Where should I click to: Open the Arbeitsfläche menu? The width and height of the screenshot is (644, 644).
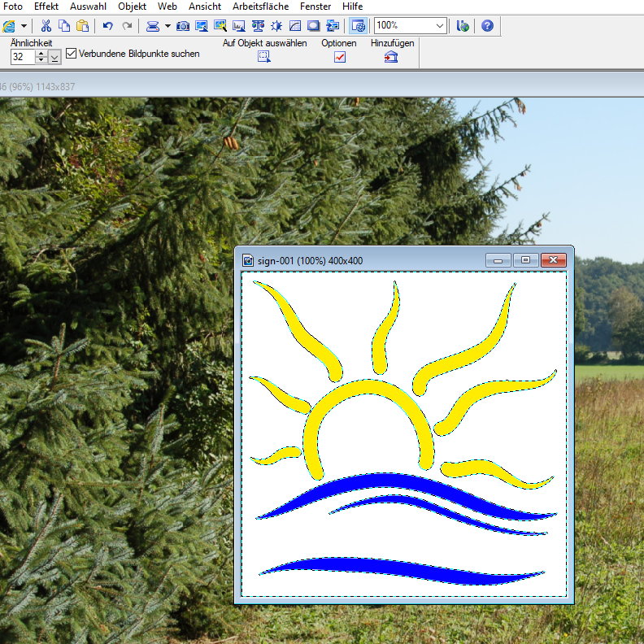pyautogui.click(x=260, y=6)
